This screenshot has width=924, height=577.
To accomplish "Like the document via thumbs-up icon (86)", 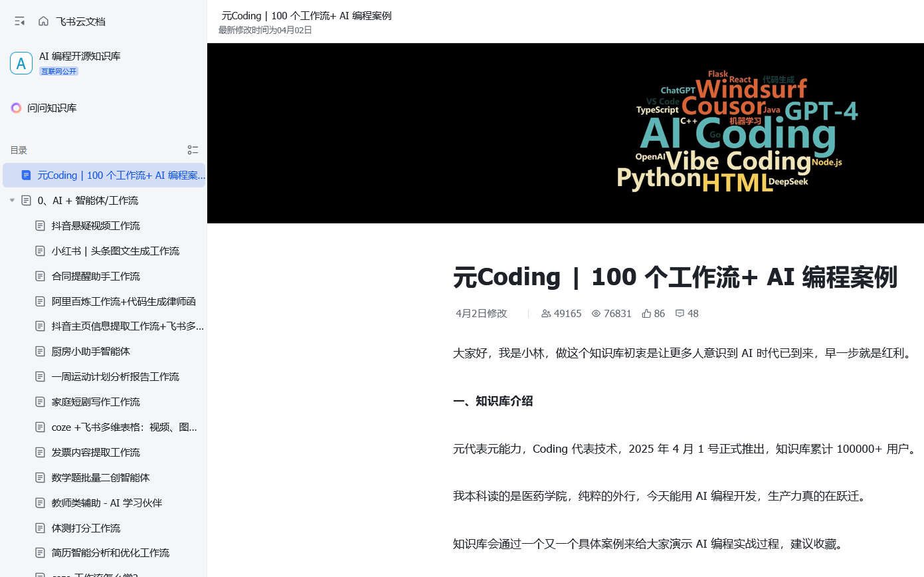I will [646, 314].
